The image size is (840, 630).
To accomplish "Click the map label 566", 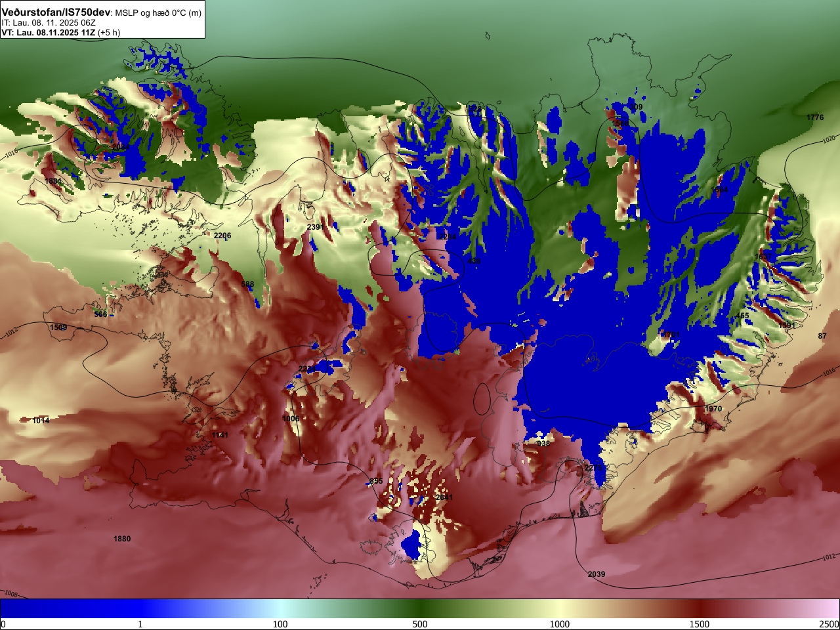I will (100, 314).
